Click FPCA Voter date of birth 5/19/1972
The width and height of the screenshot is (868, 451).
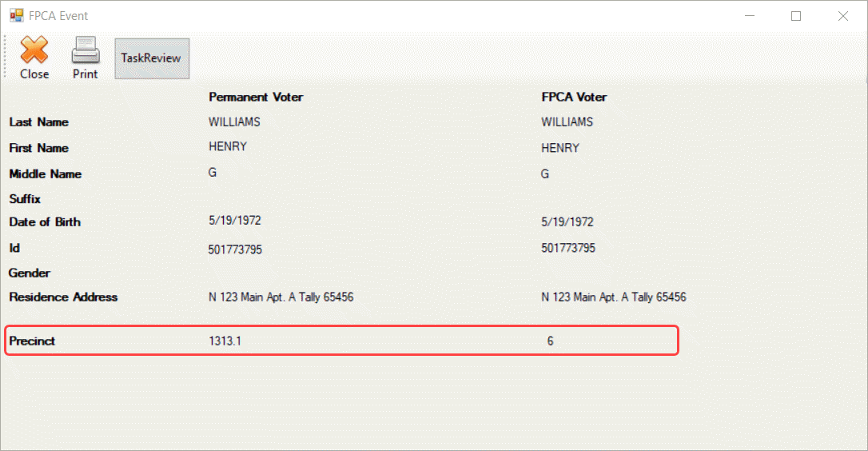567,222
